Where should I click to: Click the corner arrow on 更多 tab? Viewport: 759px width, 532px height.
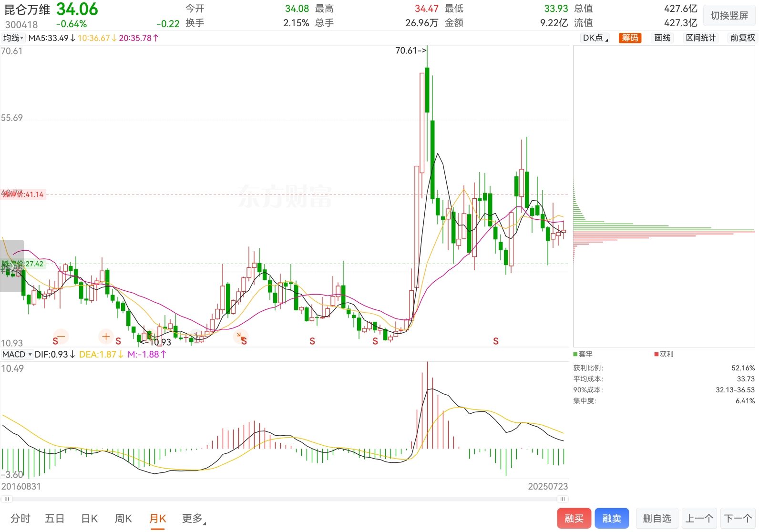click(205, 524)
